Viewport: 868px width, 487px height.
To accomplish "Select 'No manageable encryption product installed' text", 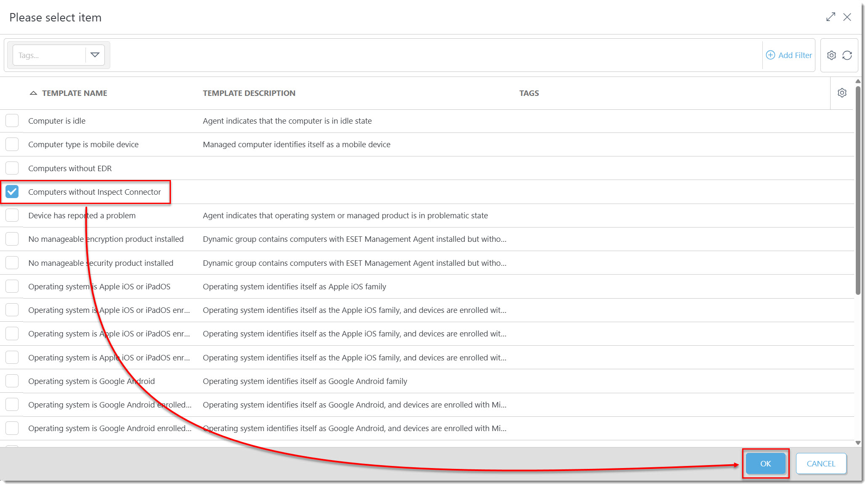I will click(106, 239).
